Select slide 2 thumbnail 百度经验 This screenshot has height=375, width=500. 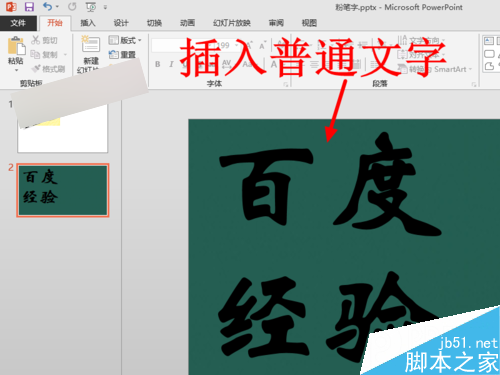click(63, 190)
